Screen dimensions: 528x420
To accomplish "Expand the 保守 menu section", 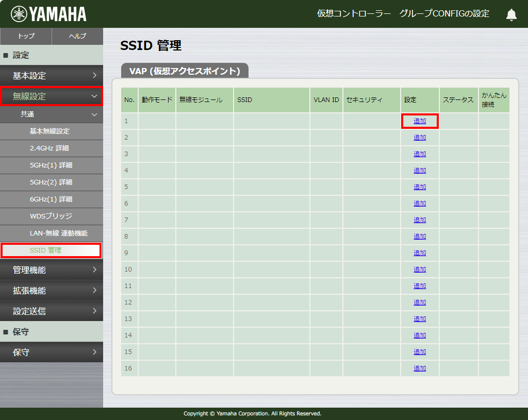I will [52, 352].
